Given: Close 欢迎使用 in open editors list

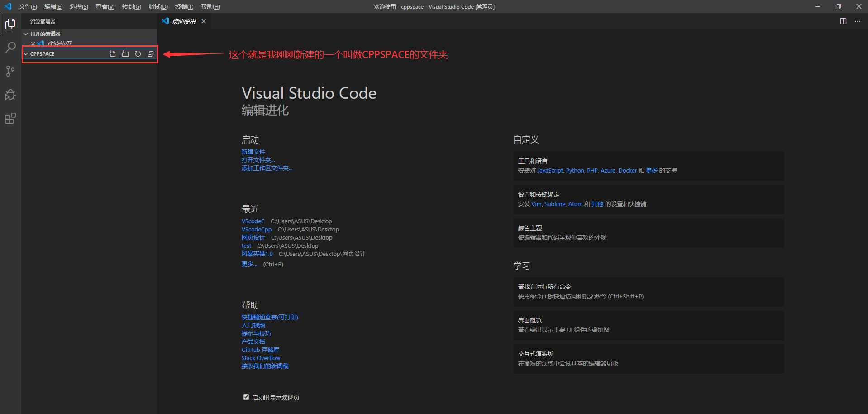Looking at the screenshot, I should (33, 44).
